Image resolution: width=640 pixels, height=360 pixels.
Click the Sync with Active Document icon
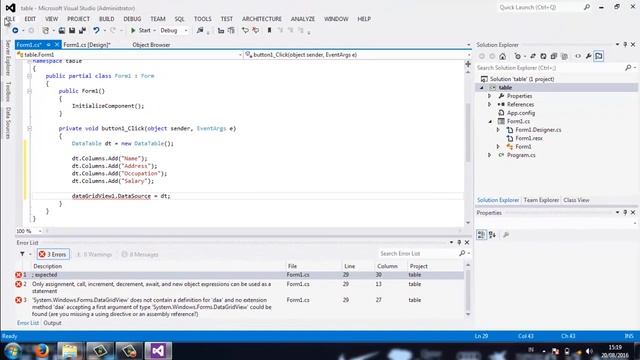click(x=533, y=56)
